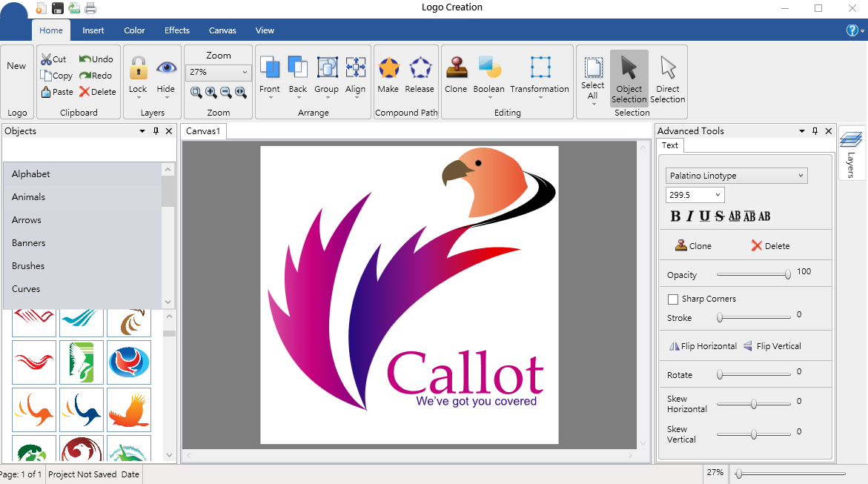The width and height of the screenshot is (868, 484).
Task: Toggle Underline text formatting
Action: (704, 216)
